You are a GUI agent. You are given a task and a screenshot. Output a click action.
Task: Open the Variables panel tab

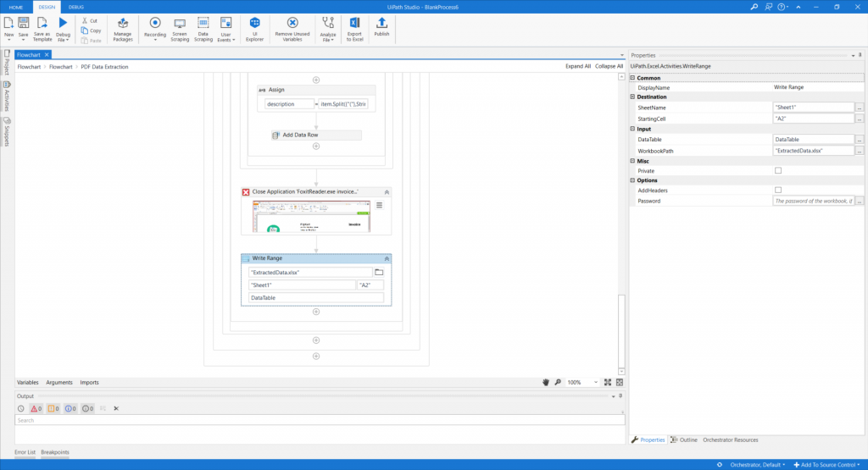pos(28,382)
